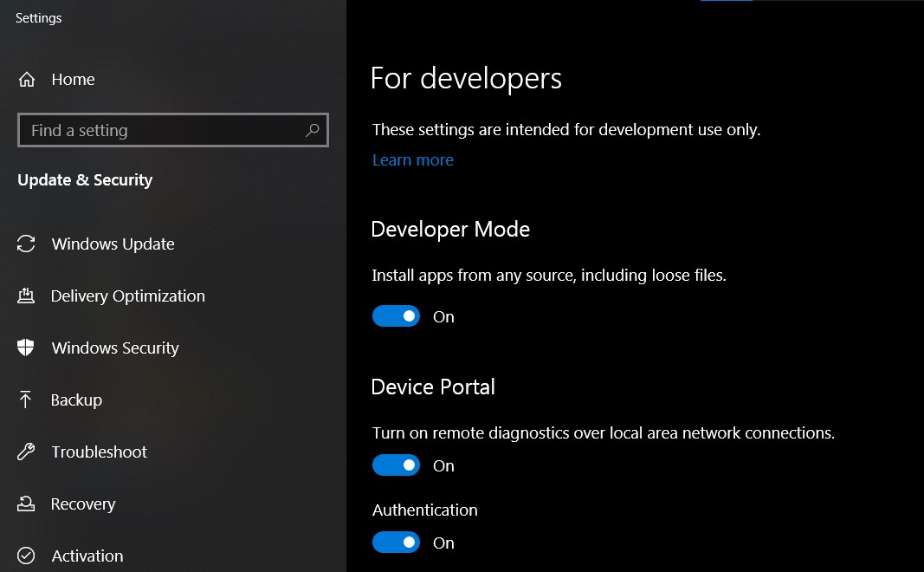The height and width of the screenshot is (572, 924).
Task: Click the Delivery Optimization icon
Action: pyautogui.click(x=26, y=296)
